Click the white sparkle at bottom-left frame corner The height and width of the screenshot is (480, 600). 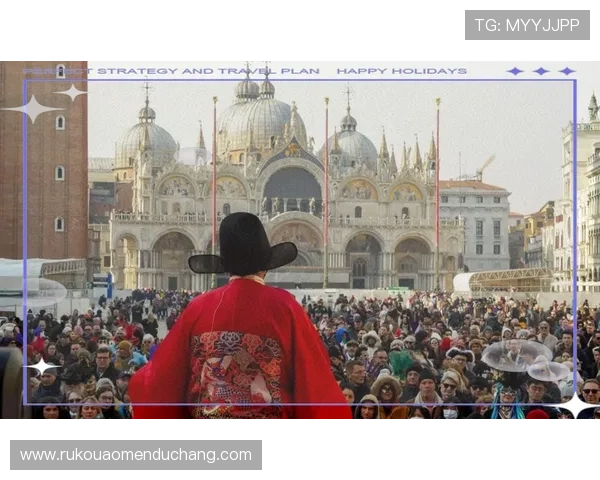[41, 368]
